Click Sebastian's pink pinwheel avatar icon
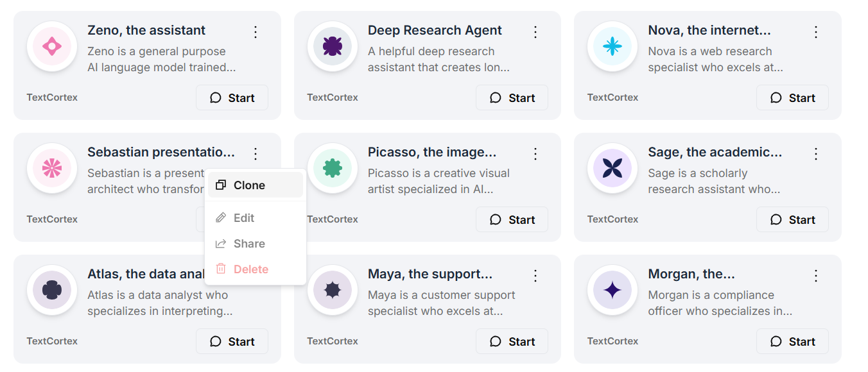The height and width of the screenshot is (372, 868). tap(52, 168)
